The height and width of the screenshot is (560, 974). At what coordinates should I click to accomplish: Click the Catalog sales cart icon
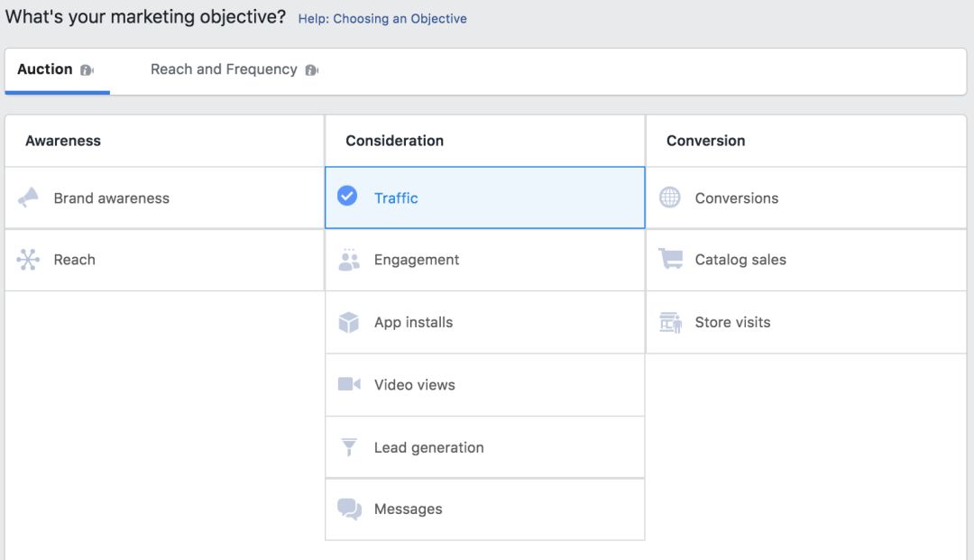pos(670,260)
